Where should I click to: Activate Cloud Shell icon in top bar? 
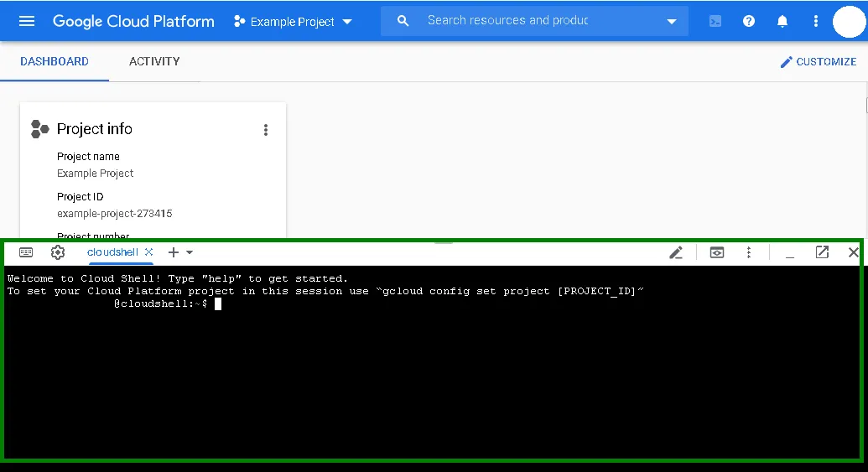coord(715,21)
